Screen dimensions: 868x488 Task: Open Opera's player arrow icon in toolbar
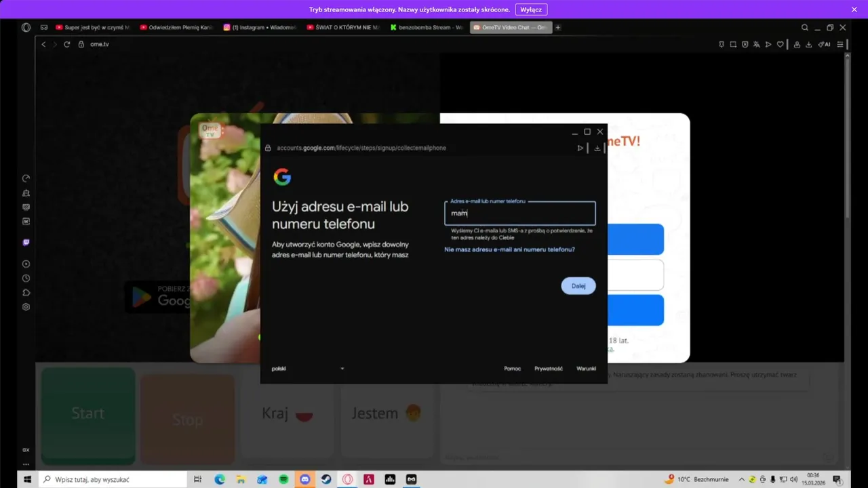768,44
